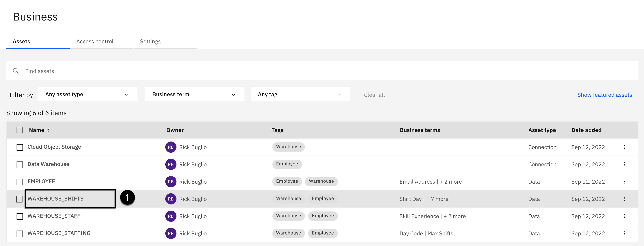Viewport: 644px width, 246px height.
Task: Open overflow menu for Cloud Object Storage row
Action: (x=624, y=147)
